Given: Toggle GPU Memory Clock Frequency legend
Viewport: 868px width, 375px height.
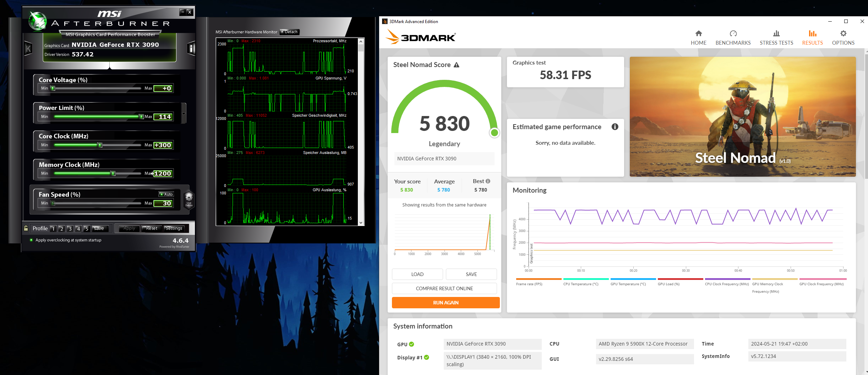Looking at the screenshot, I should (775, 286).
